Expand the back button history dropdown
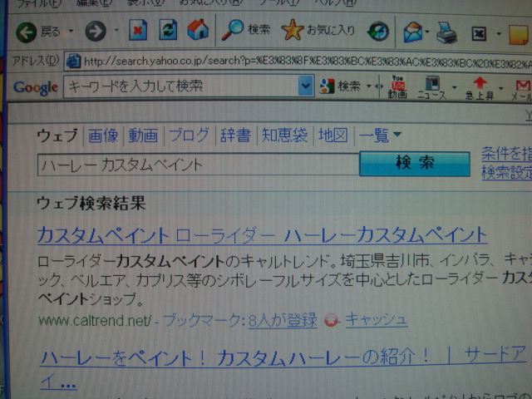The width and height of the screenshot is (532, 399). pos(71,31)
